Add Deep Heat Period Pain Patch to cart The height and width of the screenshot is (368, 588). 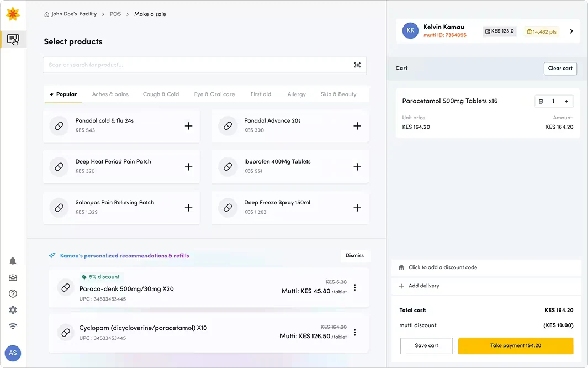(x=189, y=167)
